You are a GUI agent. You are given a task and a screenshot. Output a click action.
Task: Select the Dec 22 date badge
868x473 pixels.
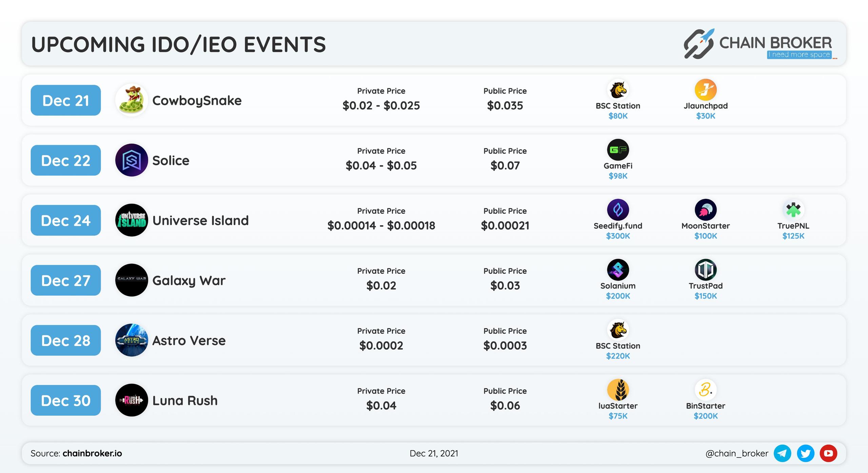coord(66,160)
